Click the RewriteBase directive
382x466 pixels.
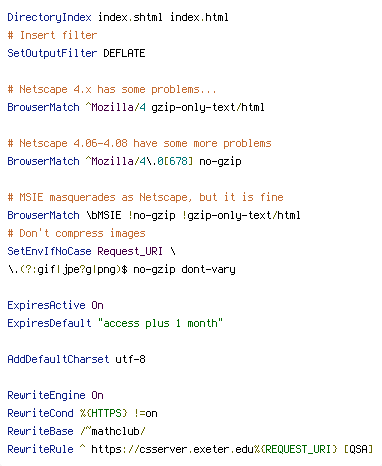point(40,431)
